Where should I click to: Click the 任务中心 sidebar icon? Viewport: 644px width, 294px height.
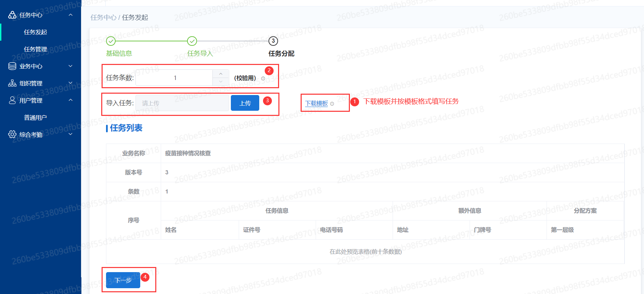point(12,15)
